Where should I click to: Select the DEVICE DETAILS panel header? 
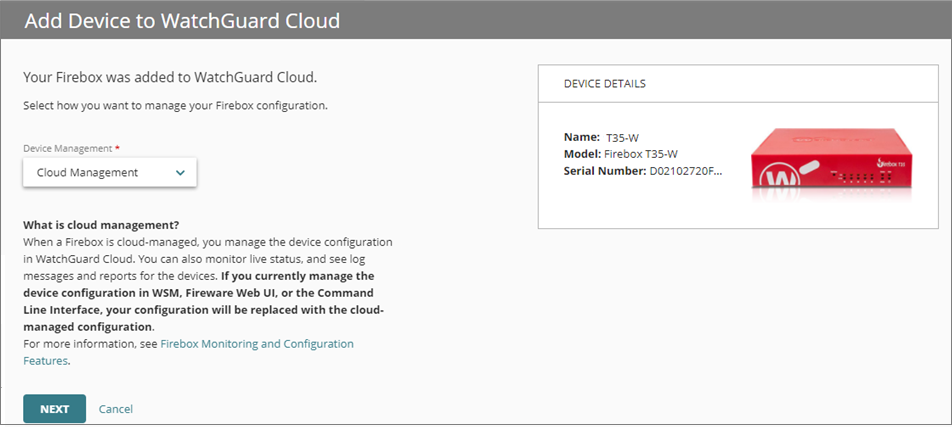(x=605, y=84)
